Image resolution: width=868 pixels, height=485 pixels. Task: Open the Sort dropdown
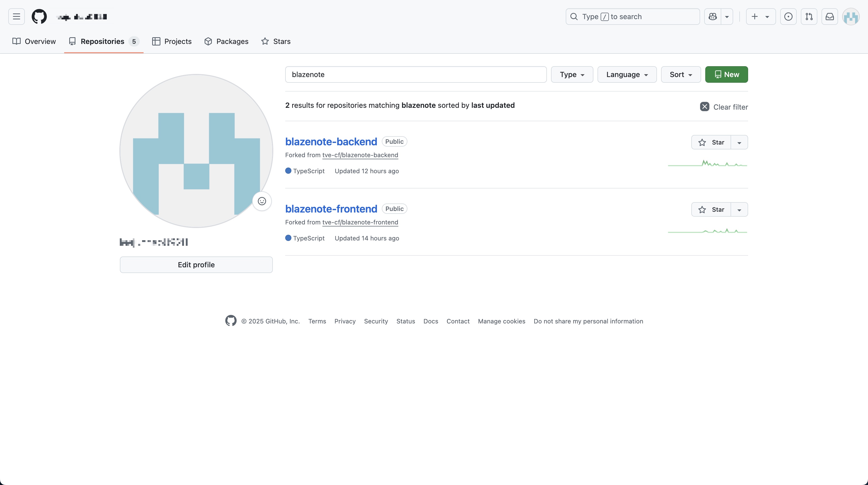coord(681,74)
